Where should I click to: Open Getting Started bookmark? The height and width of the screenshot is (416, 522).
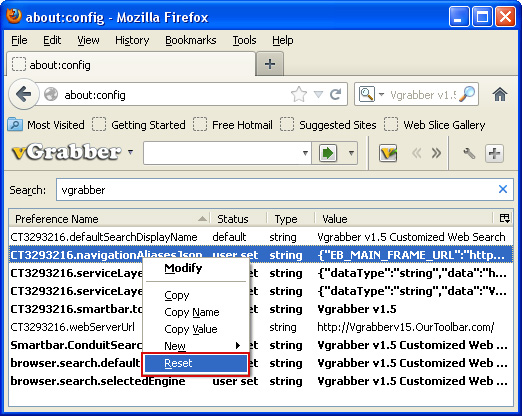pos(139,125)
